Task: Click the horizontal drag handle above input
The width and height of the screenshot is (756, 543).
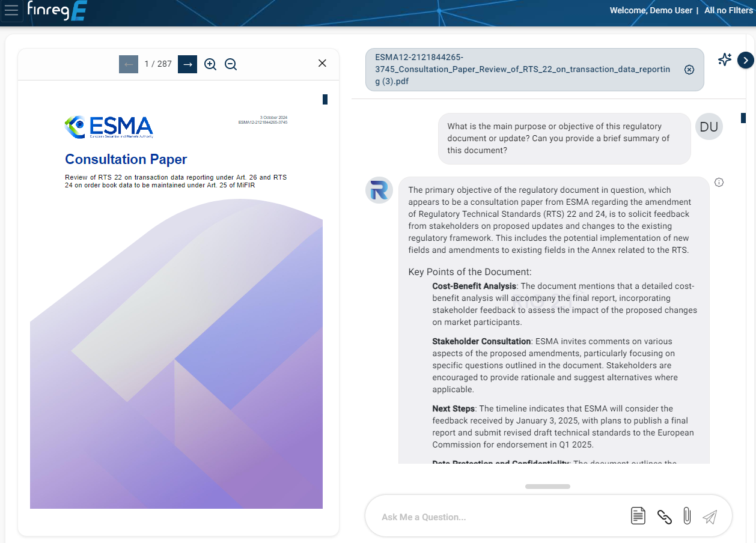Action: point(547,487)
